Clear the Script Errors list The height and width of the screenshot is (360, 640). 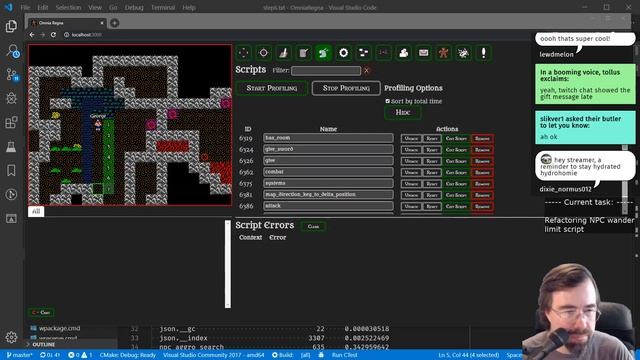[x=313, y=227]
